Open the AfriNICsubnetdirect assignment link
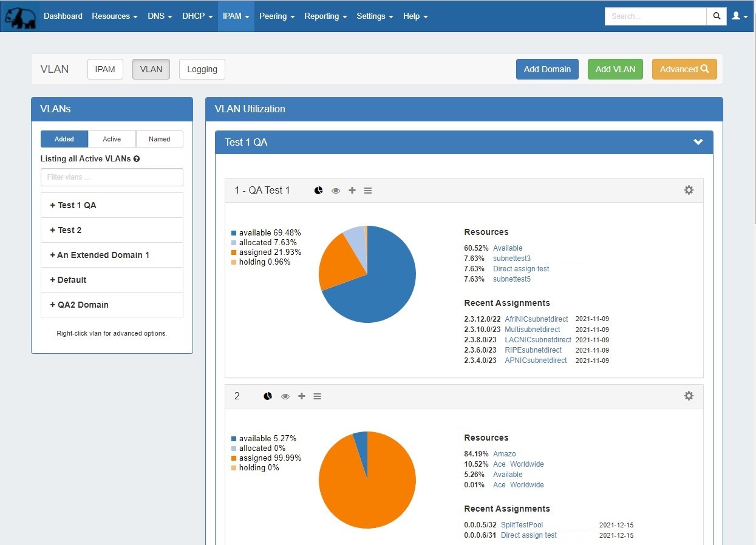Viewport: 756px width, 545px height. point(536,319)
